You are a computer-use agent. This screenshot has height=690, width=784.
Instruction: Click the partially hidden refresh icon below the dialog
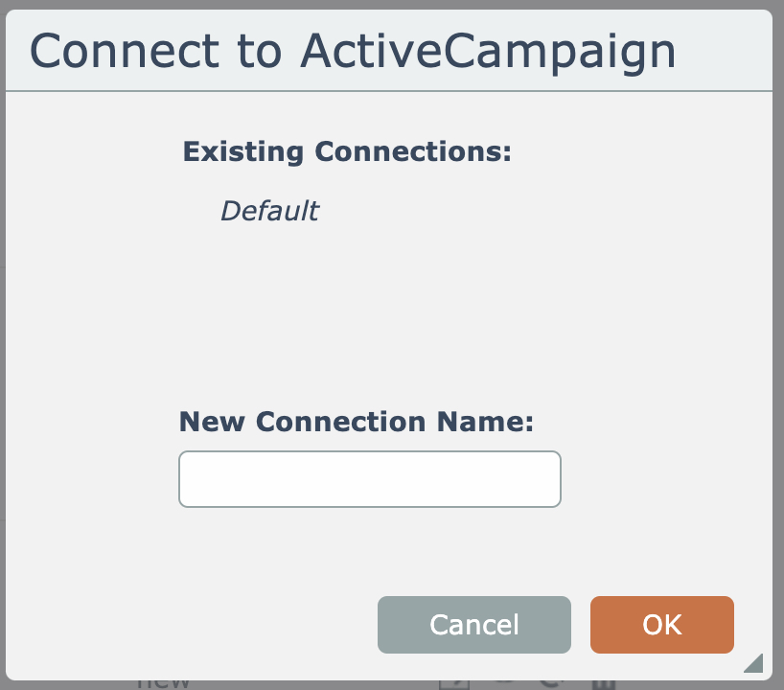pyautogui.click(x=549, y=684)
